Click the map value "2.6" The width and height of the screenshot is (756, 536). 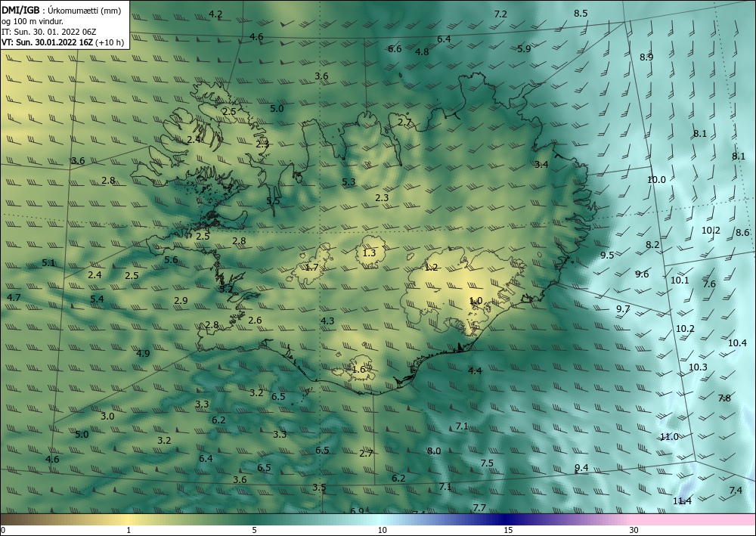tap(255, 320)
